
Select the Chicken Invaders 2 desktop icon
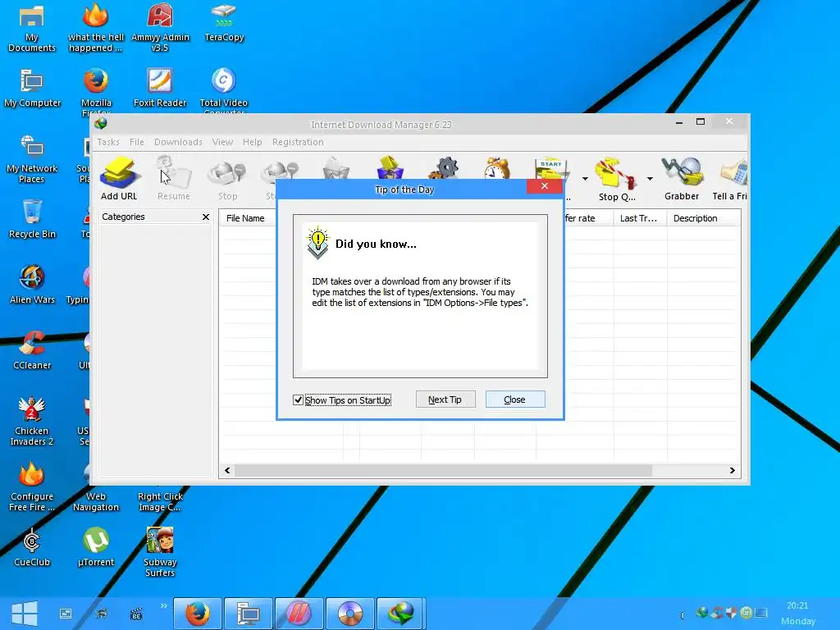pos(32,422)
